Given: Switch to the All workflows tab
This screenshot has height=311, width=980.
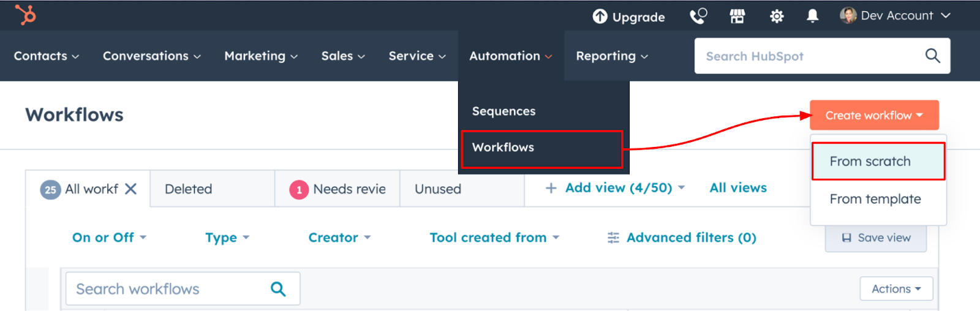Looking at the screenshot, I should pos(88,189).
